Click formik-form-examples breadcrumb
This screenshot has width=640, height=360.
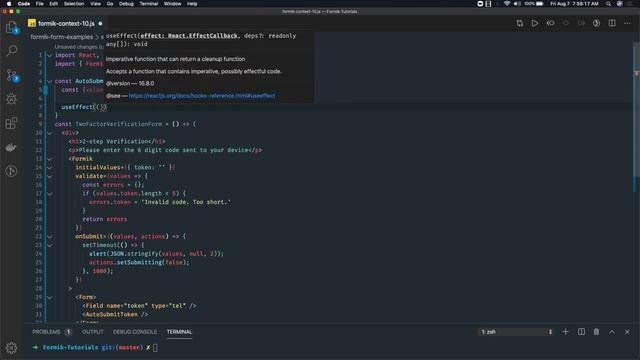[x=62, y=37]
